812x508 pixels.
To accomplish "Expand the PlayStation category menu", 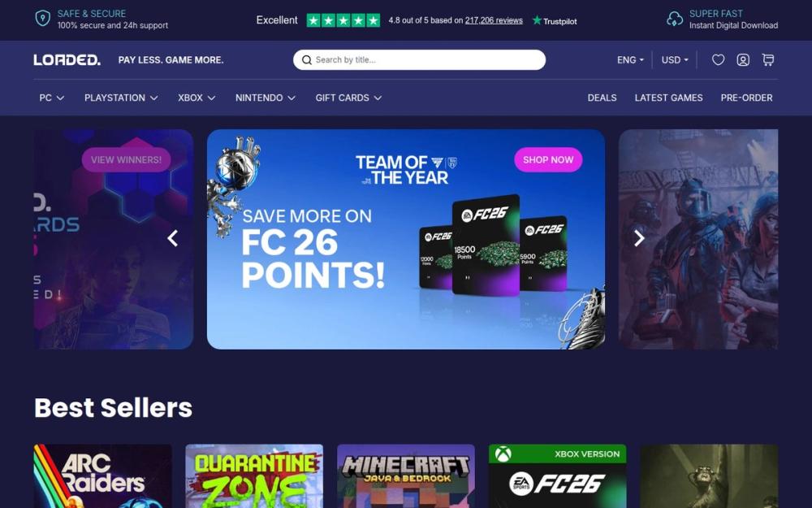I will click(x=121, y=98).
